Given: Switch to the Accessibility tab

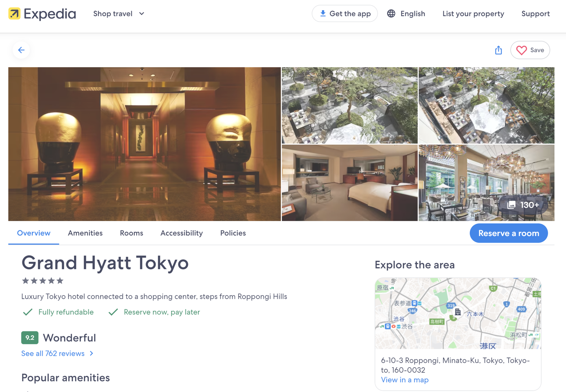Looking at the screenshot, I should (x=182, y=233).
